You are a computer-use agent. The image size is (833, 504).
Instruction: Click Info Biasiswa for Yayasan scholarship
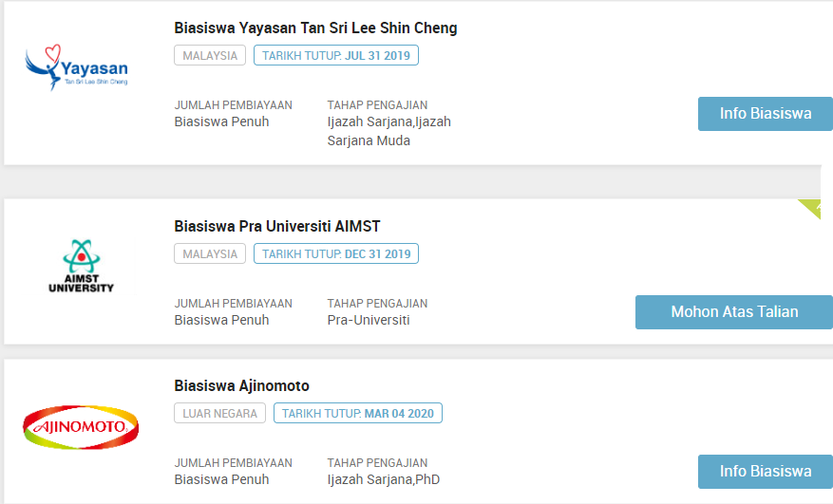pyautogui.click(x=765, y=114)
